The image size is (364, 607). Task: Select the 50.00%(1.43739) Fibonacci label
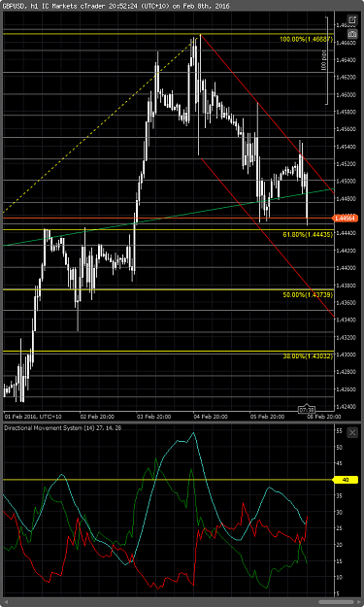(308, 295)
